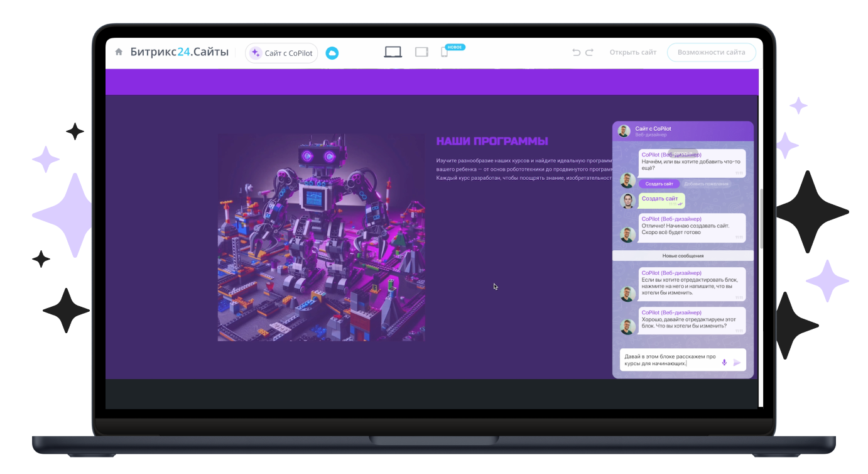The image size is (868, 474).
Task: Click the Битрикс24.Сайты logo text
Action: pyautogui.click(x=179, y=52)
